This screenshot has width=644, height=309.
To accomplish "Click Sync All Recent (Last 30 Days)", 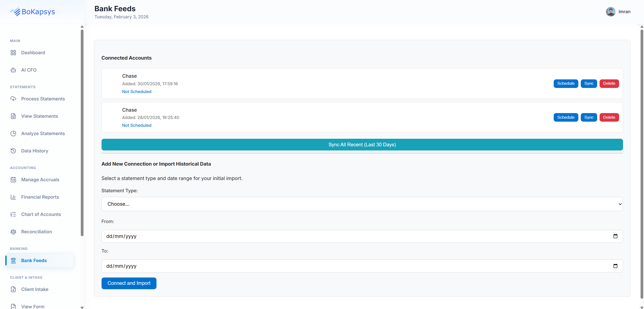I will [x=362, y=145].
